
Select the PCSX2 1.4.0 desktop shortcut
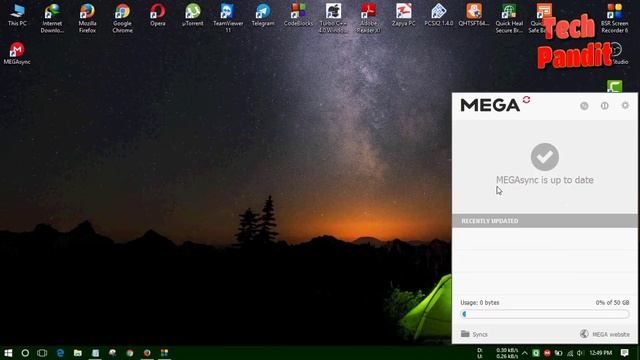coord(438,15)
